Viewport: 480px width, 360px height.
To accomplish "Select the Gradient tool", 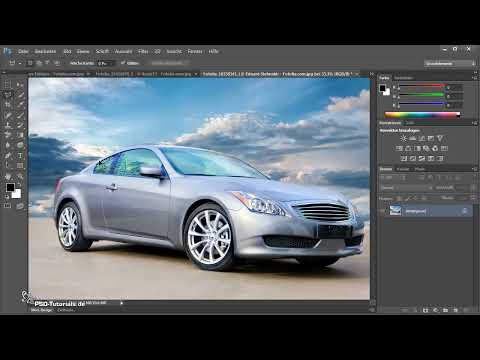I will 20,135.
